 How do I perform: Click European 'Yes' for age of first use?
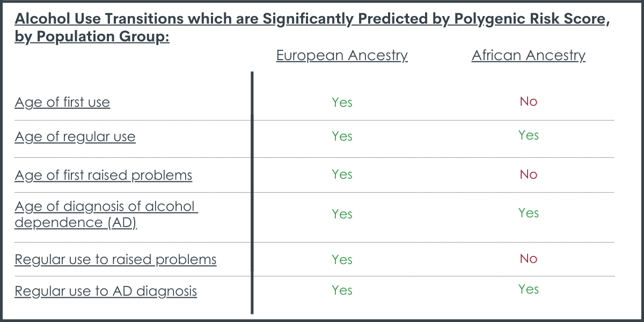pos(342,102)
